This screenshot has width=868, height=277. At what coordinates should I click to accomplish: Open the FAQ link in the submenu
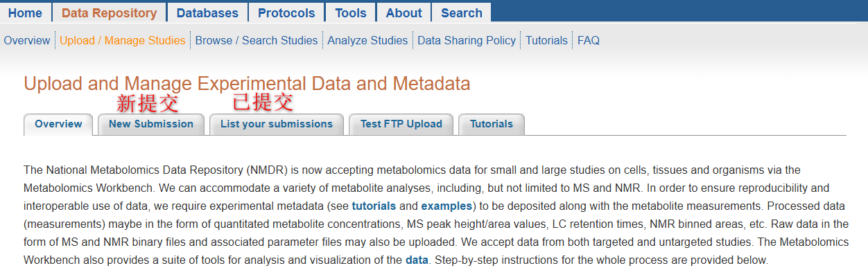[589, 40]
